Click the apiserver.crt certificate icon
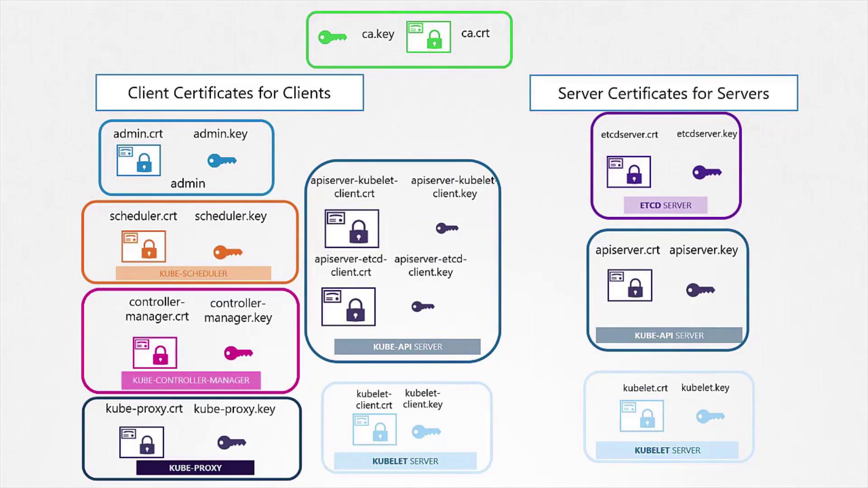 (x=630, y=286)
